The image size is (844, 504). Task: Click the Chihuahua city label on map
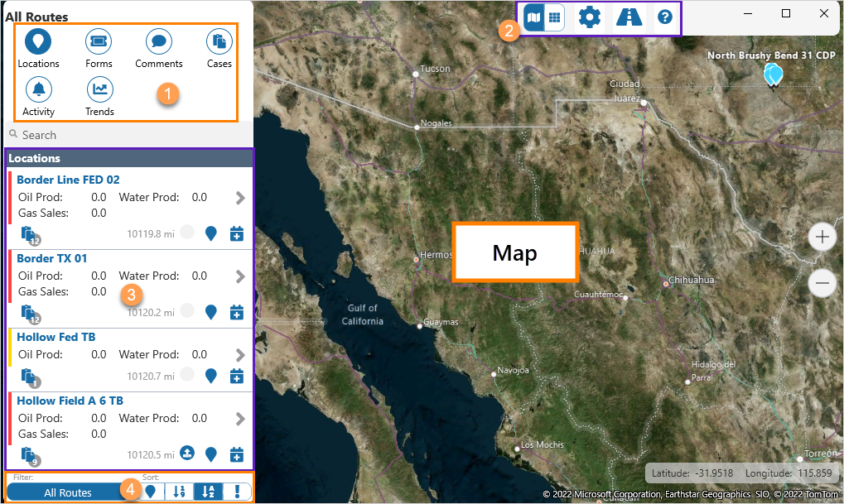coord(691,280)
